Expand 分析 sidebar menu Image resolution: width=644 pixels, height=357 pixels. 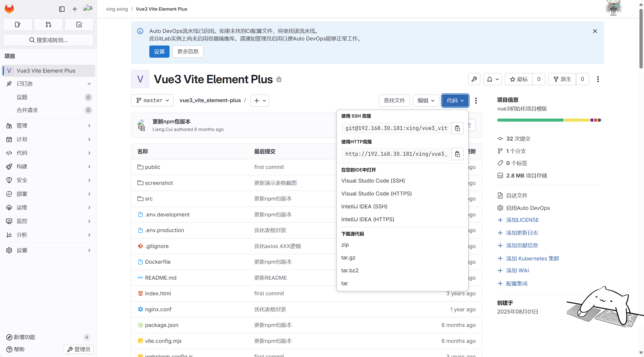click(49, 235)
